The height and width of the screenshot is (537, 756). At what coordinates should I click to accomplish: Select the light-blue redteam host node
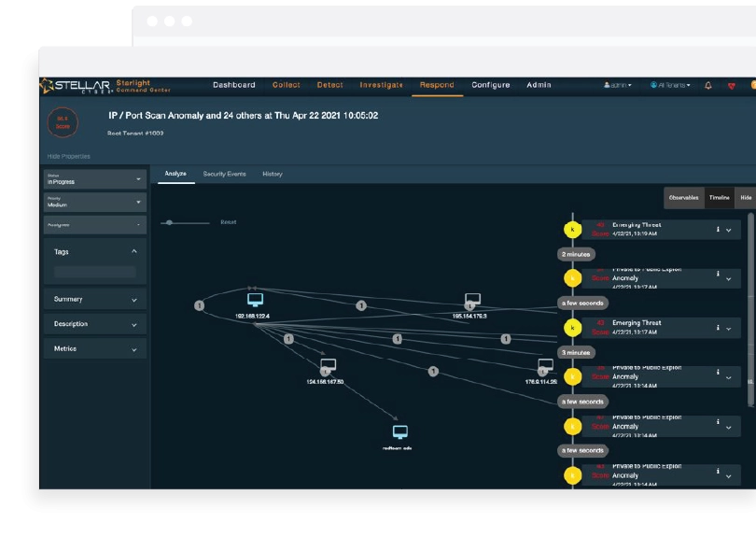click(400, 432)
